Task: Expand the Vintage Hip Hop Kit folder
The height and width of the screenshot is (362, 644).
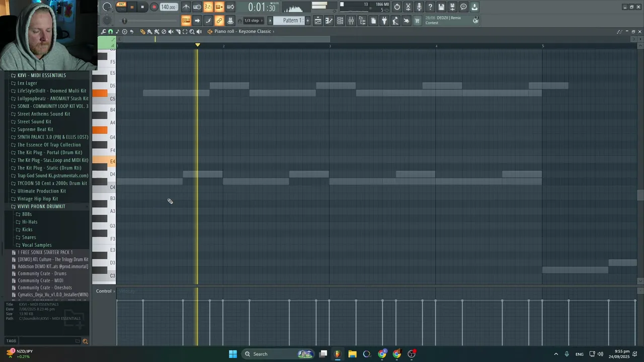Action: 38,199
